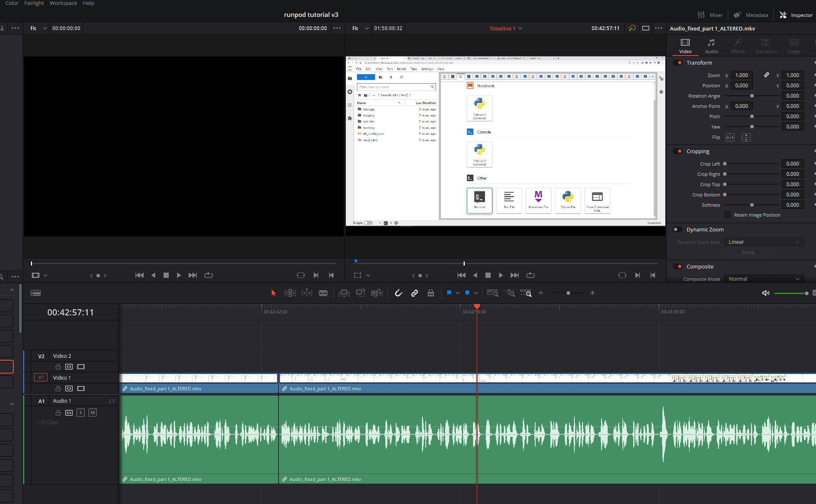Click the flip horizontal icon
Screen dimensions: 816x504
click(x=730, y=138)
